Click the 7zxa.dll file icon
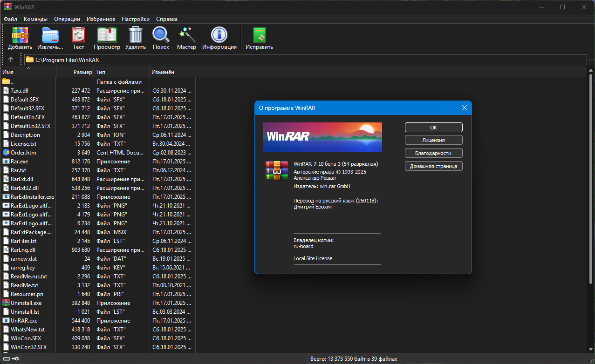 6,90
